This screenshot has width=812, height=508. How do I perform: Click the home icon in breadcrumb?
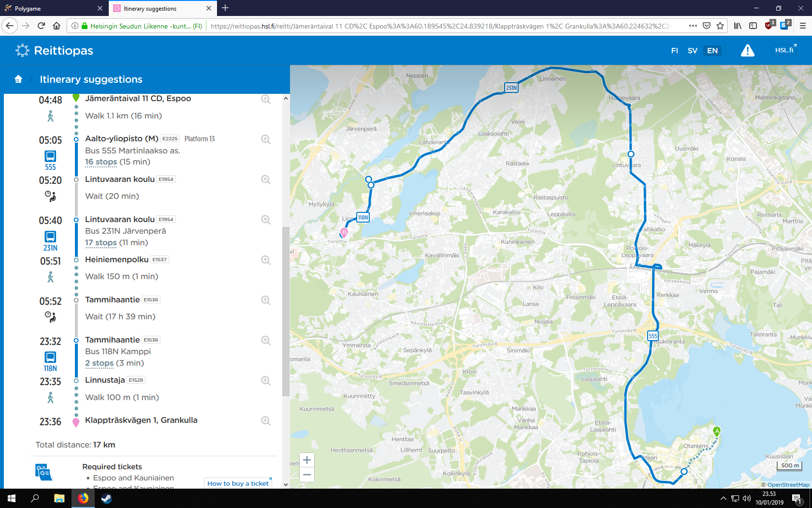click(18, 79)
